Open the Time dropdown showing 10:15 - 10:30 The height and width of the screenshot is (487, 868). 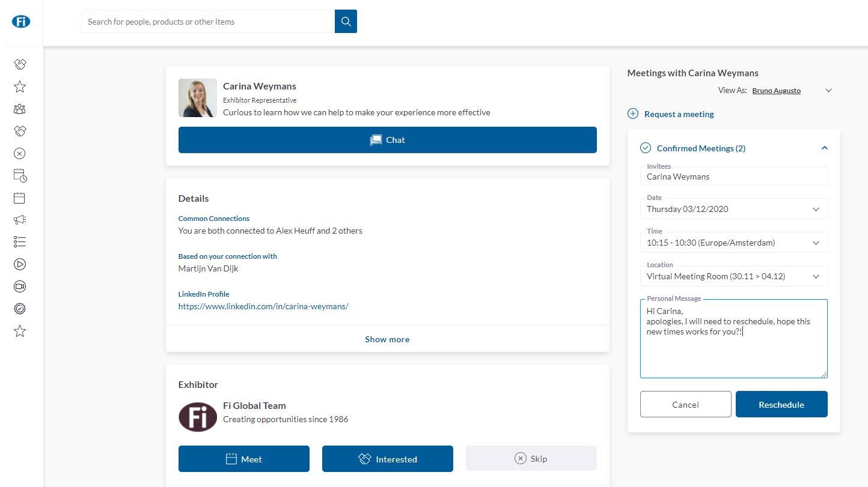click(x=733, y=243)
